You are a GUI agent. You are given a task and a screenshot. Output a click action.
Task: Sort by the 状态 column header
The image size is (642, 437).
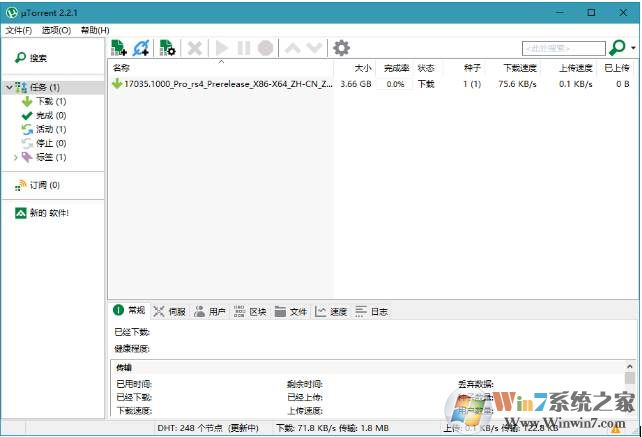click(426, 68)
